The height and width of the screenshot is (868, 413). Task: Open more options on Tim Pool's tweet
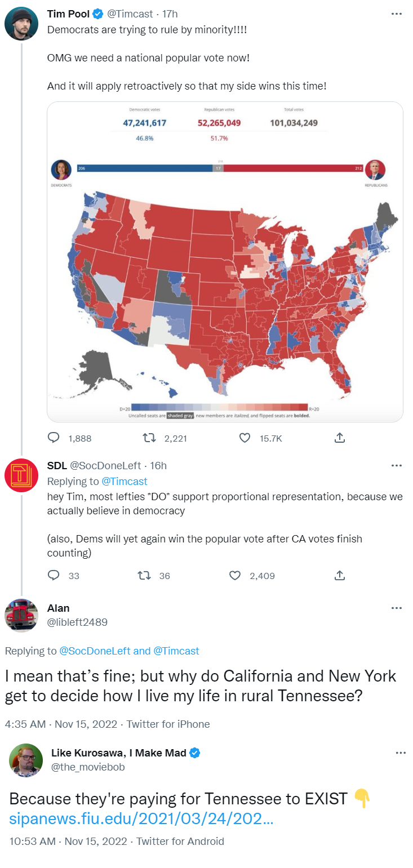point(396,14)
